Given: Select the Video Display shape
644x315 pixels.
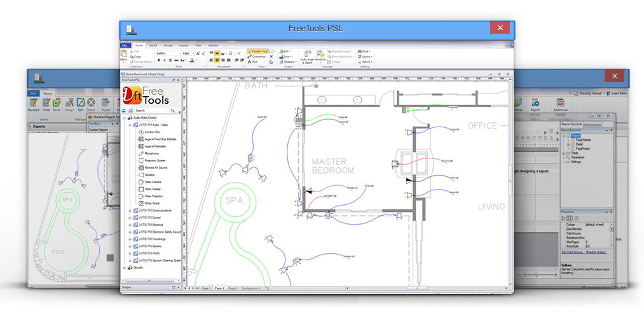Looking at the screenshot, I should 149,189.
